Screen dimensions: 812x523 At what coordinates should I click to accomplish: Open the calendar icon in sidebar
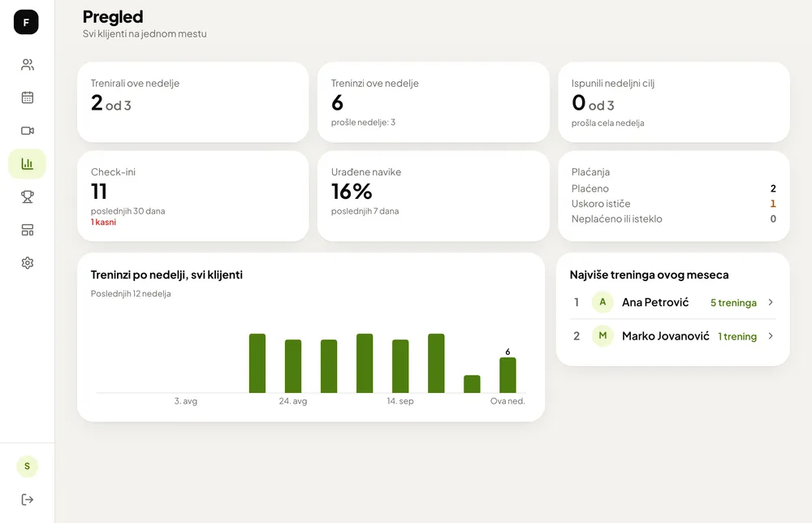click(x=28, y=97)
